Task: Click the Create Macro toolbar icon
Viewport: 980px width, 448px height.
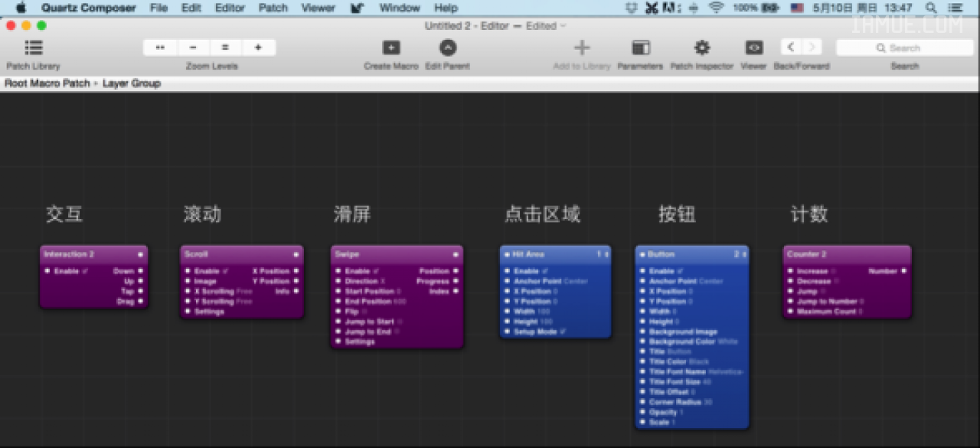Action: 390,47
